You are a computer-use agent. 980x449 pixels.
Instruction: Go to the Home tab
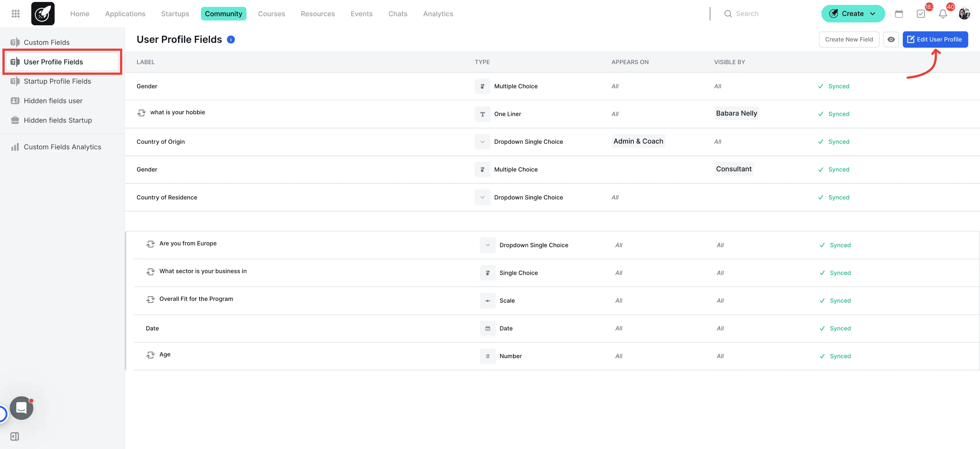coord(80,14)
